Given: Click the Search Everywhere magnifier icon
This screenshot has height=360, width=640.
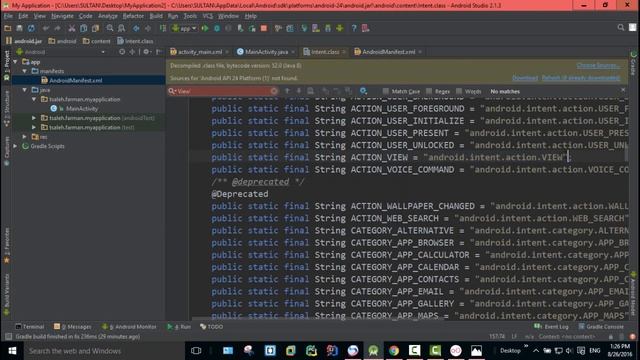Looking at the screenshot, I should click(621, 27).
